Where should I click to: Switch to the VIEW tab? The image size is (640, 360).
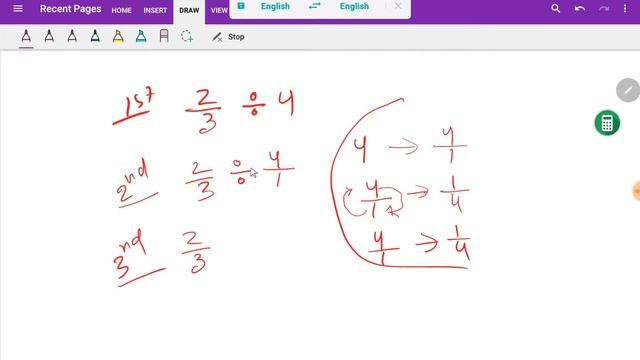[219, 11]
